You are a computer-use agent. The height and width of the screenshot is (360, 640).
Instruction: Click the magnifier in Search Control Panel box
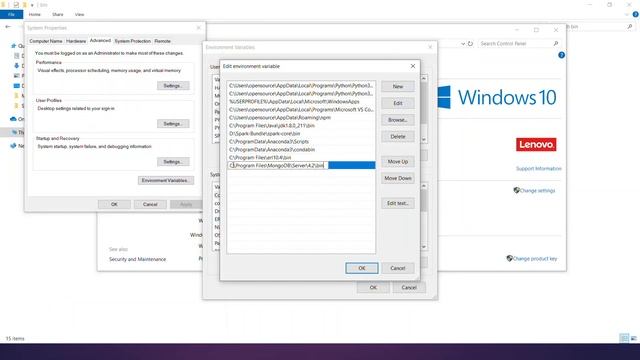[x=555, y=43]
